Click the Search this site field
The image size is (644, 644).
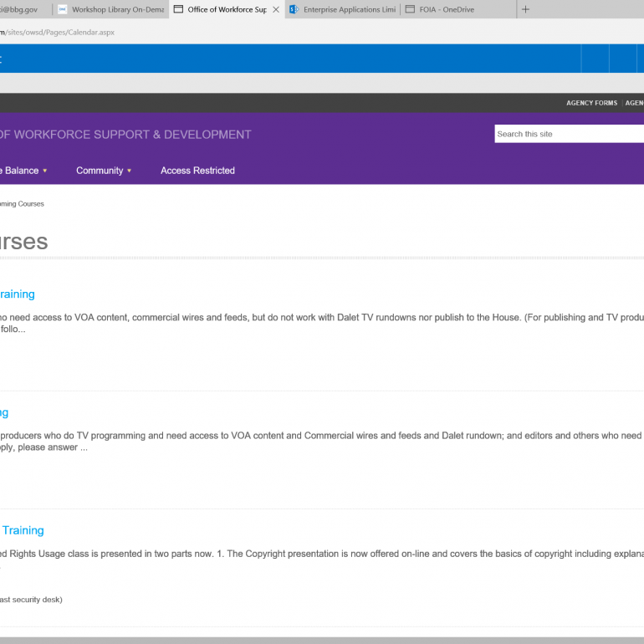point(570,134)
